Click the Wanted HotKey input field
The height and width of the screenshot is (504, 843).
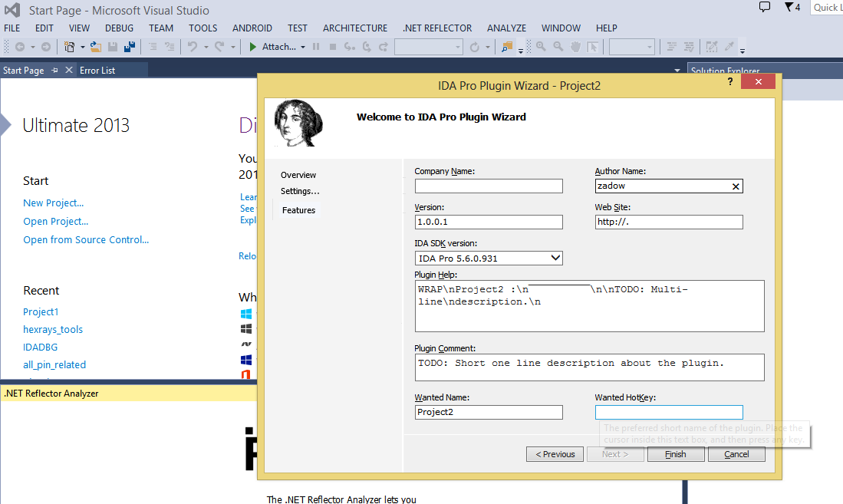669,413
